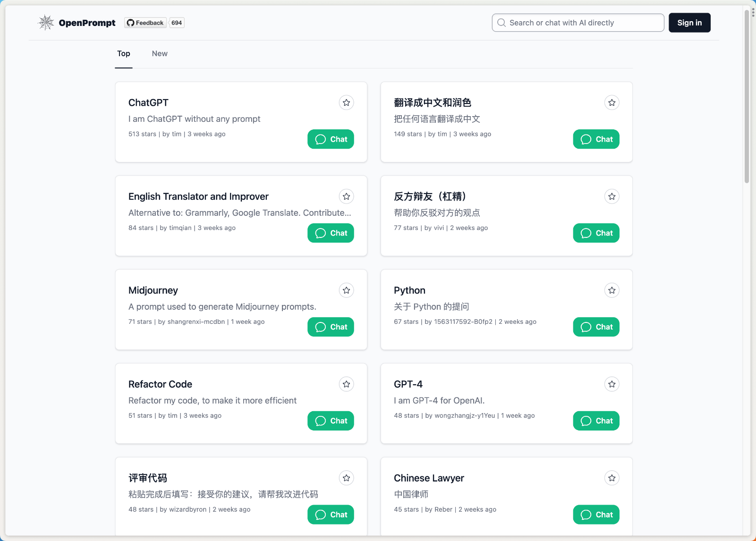Switch to the New tab
This screenshot has width=756, height=541.
point(159,53)
